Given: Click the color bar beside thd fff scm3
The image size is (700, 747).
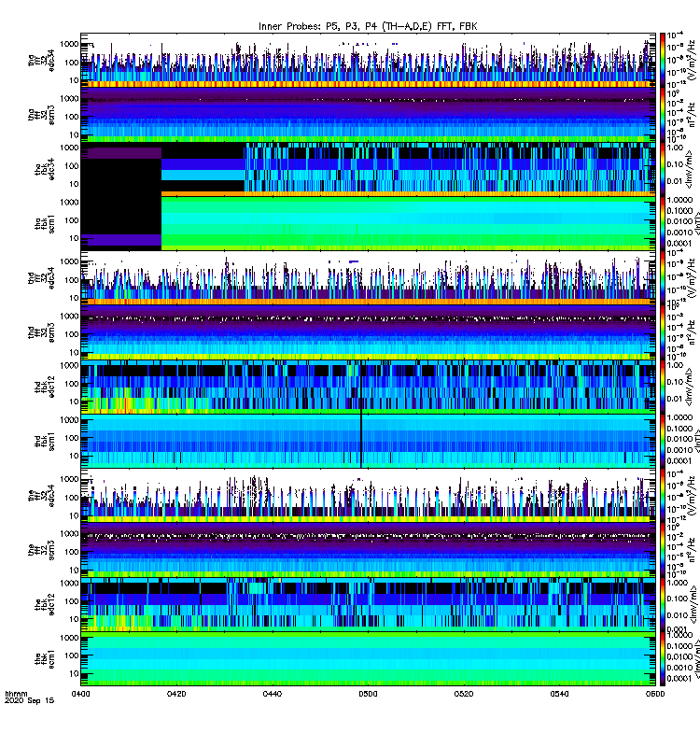Looking at the screenshot, I should click(x=663, y=332).
